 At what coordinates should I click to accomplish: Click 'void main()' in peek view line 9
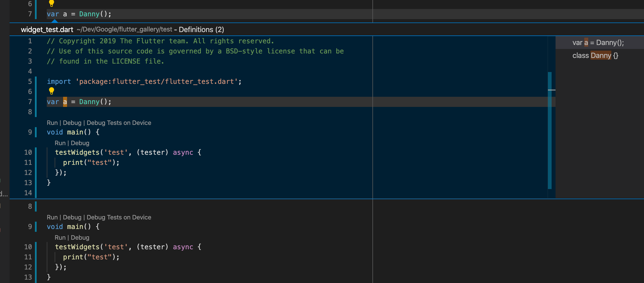69,132
